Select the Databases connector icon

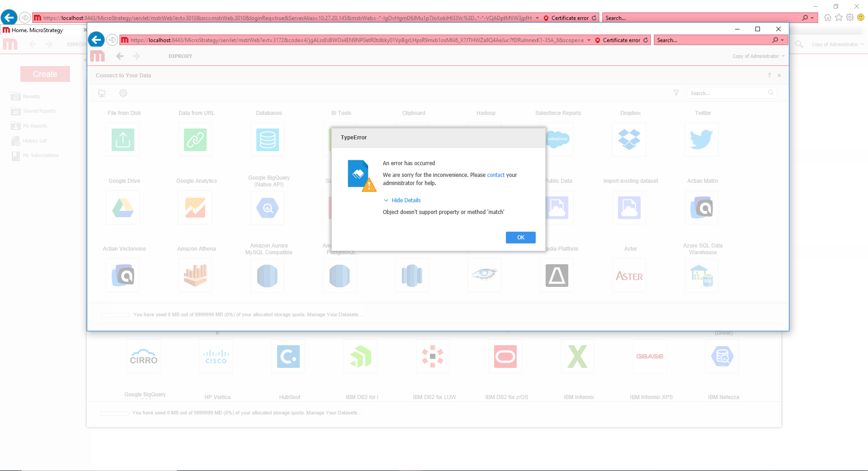(x=268, y=140)
